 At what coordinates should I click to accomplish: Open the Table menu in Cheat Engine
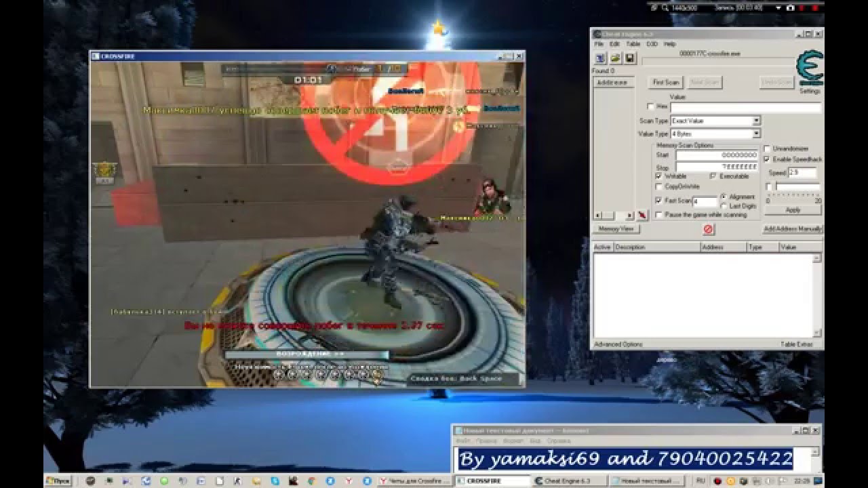click(x=633, y=44)
